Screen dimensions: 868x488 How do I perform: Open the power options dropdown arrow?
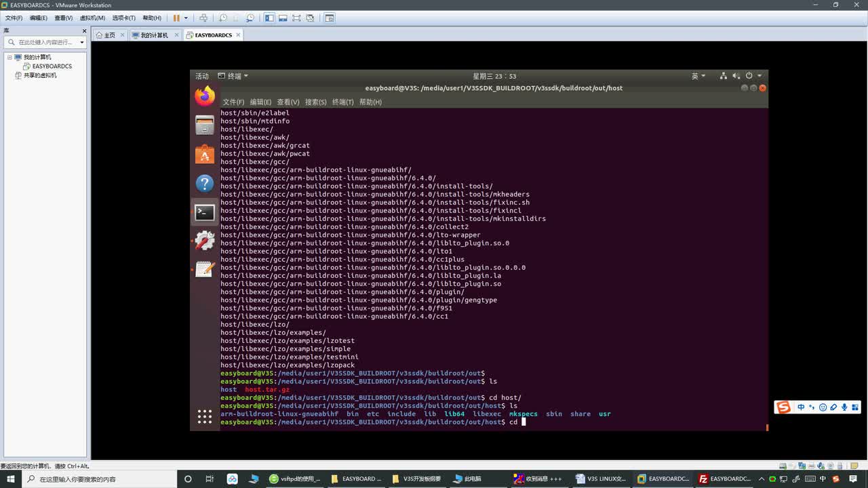[x=186, y=18]
